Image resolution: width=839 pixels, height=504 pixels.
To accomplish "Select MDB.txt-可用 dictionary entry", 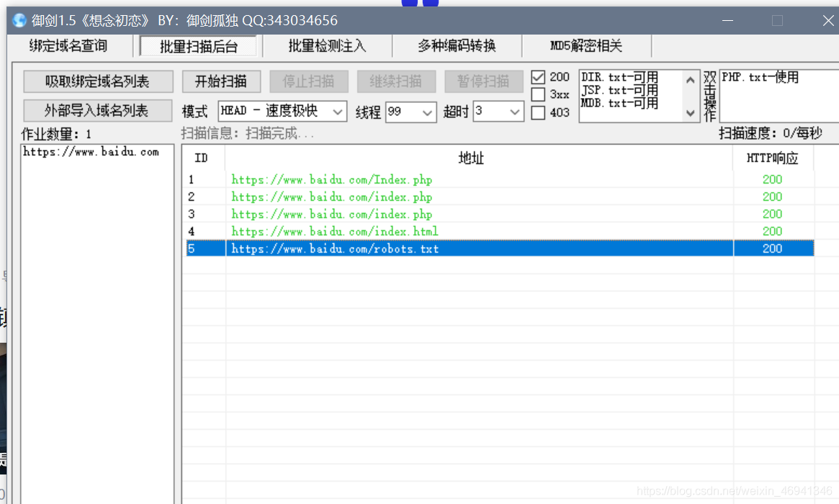I will [619, 103].
